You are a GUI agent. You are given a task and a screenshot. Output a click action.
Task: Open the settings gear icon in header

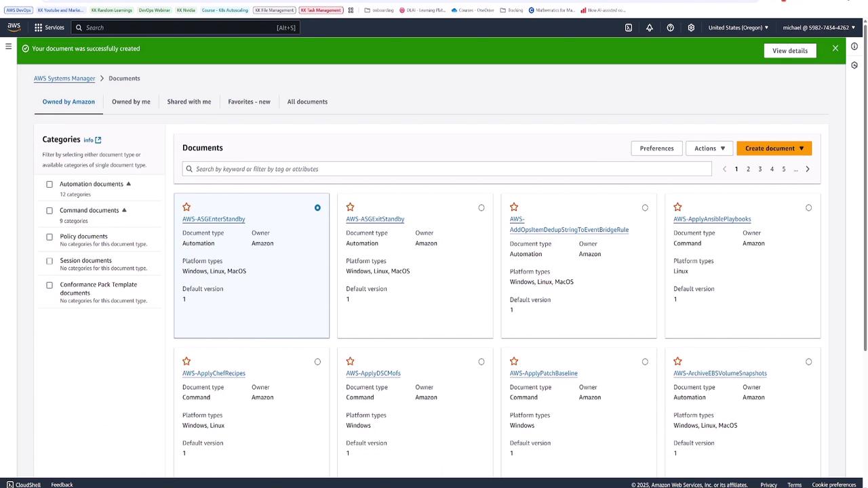click(691, 28)
